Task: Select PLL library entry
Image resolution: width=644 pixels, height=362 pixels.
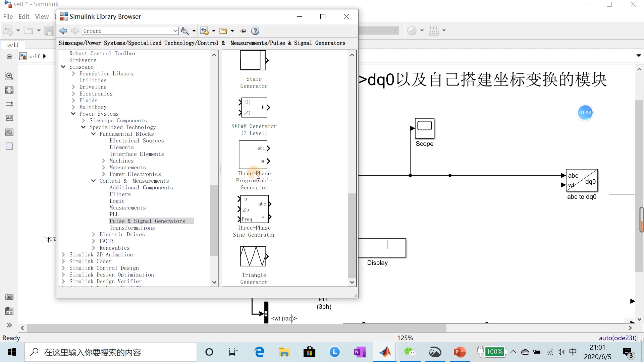Action: coord(114,214)
